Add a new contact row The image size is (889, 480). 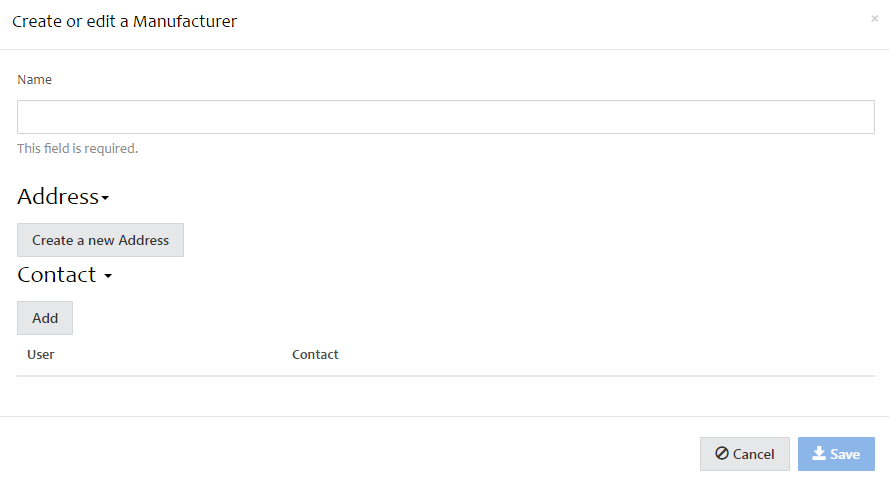[x=45, y=318]
